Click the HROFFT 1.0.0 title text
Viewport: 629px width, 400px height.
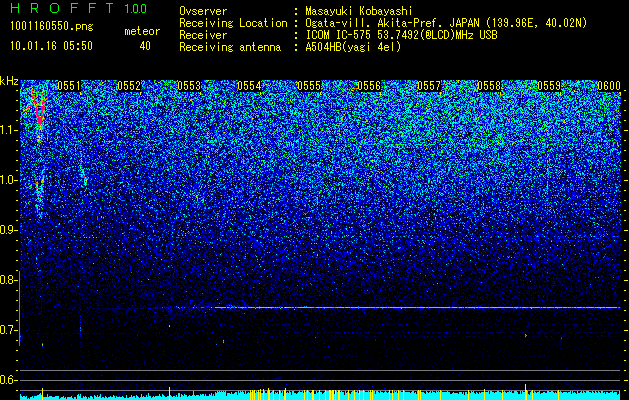click(79, 8)
